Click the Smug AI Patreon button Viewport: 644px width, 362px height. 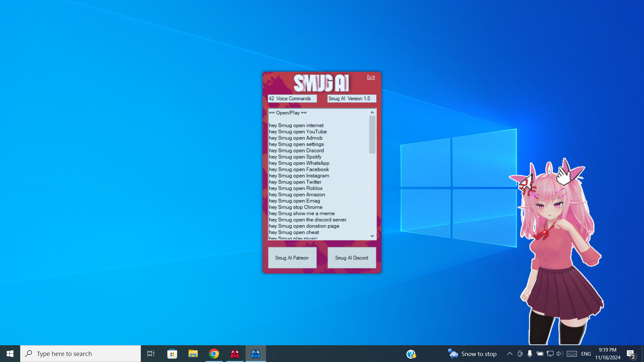(292, 257)
